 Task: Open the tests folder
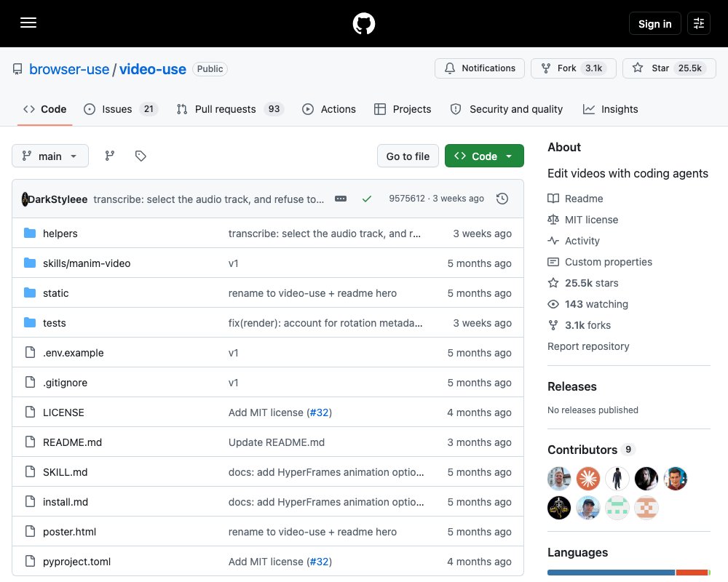click(x=55, y=323)
